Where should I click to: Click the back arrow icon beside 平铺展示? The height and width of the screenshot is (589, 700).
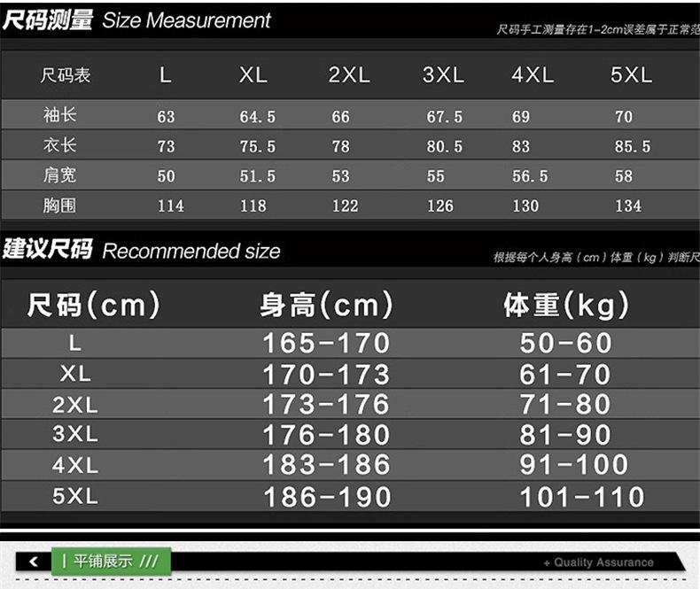click(x=34, y=562)
